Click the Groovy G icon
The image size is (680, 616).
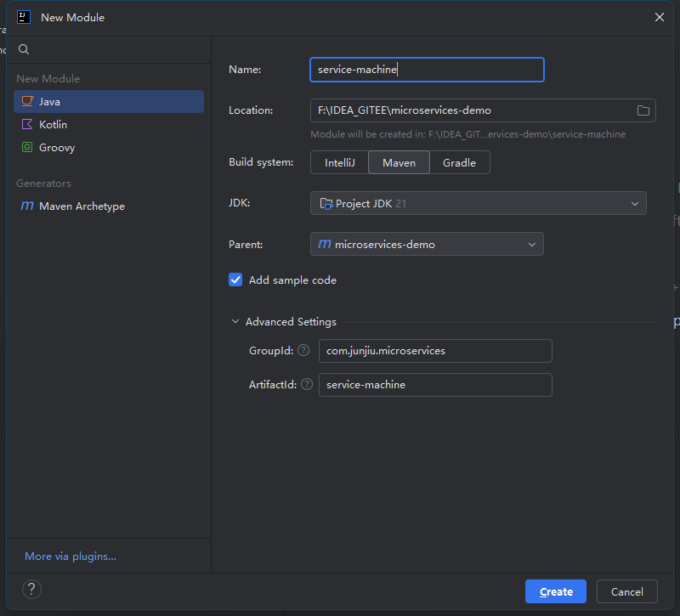(x=27, y=147)
